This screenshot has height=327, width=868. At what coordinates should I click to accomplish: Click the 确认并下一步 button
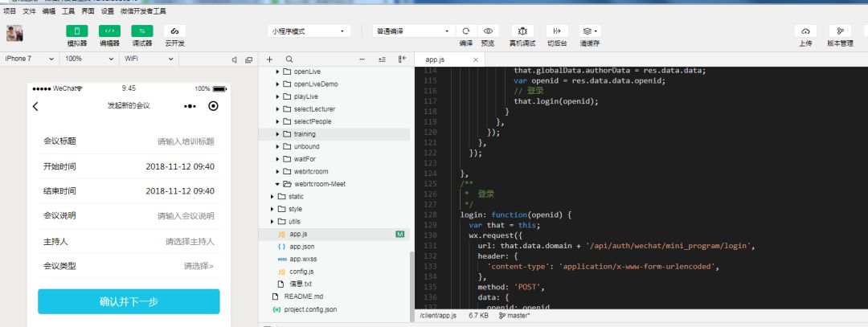tap(129, 301)
